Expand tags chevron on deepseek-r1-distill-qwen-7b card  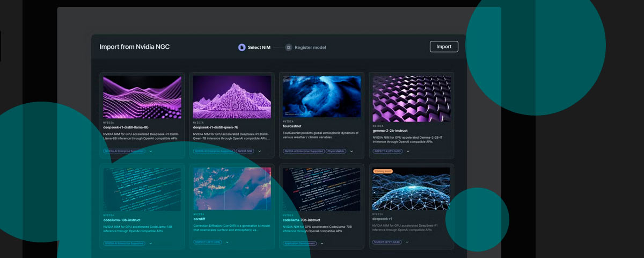click(260, 152)
